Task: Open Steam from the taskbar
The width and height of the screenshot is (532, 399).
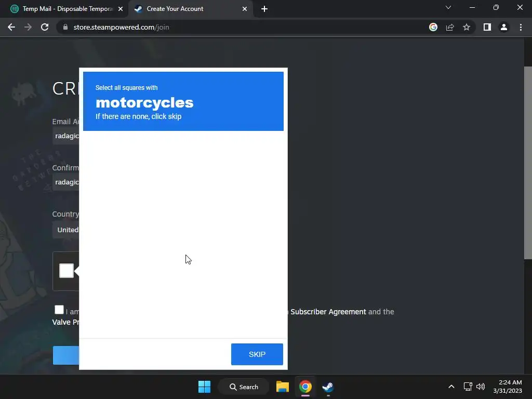Action: coord(328,387)
